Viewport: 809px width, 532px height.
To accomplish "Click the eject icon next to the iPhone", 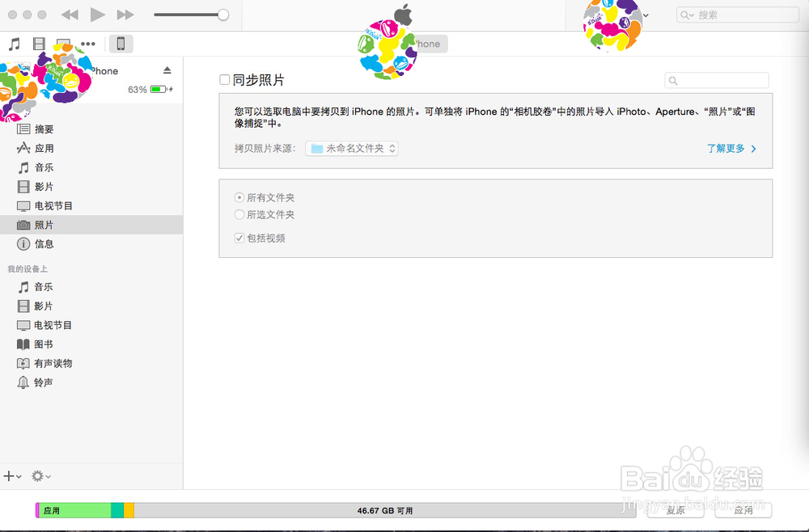I will click(x=167, y=70).
